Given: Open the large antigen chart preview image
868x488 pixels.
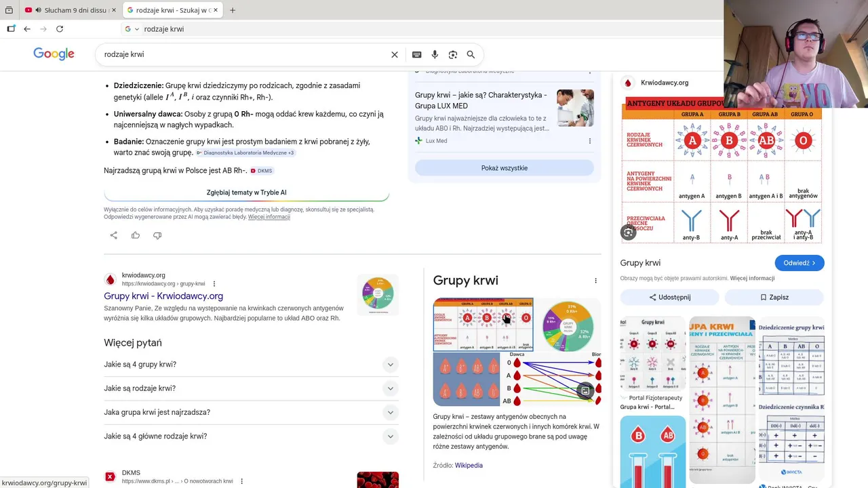Looking at the screenshot, I should 722,171.
